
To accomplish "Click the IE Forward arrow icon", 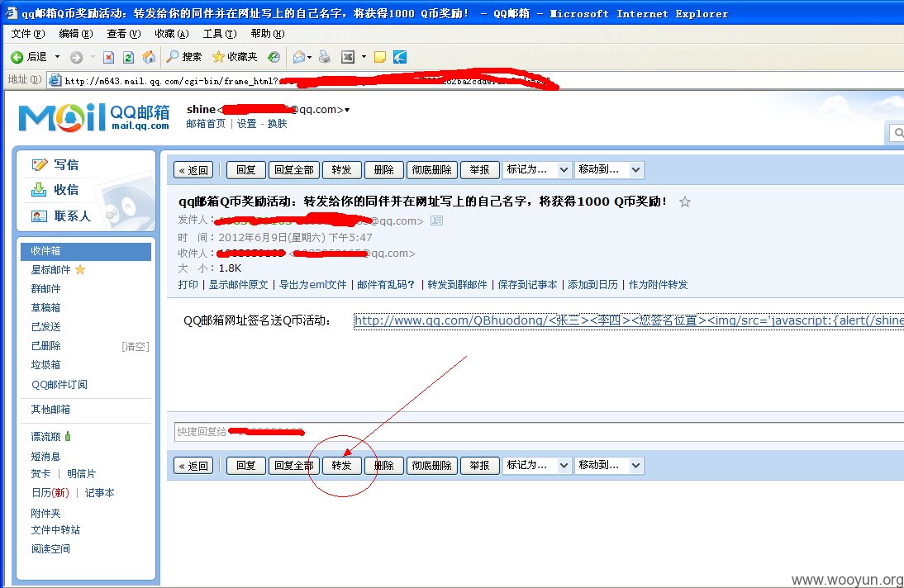I will click(x=76, y=57).
